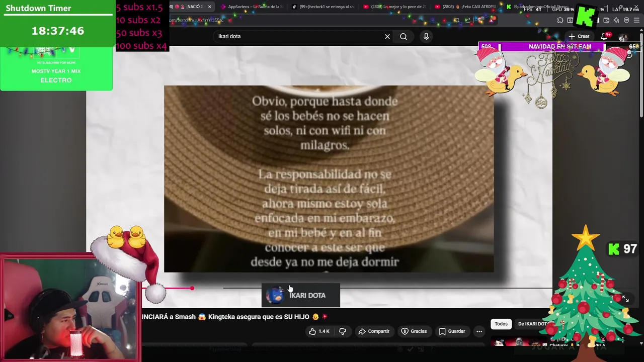Click the page scrollbar on the right
The height and width of the screenshot is (362, 644).
pyautogui.click(x=641, y=75)
